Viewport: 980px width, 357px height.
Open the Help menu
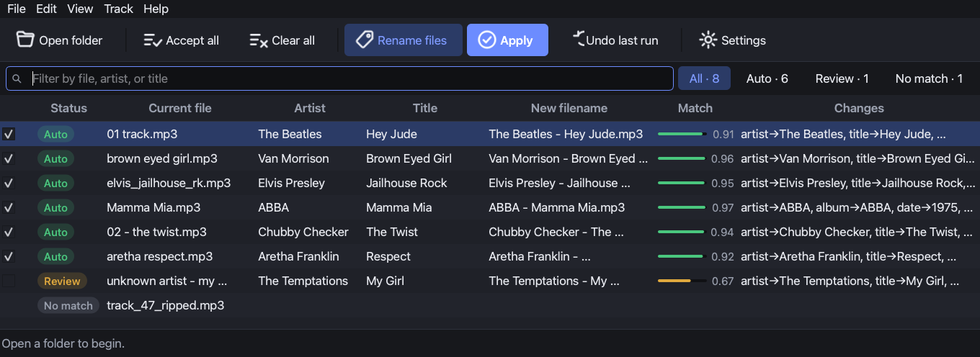[156, 9]
